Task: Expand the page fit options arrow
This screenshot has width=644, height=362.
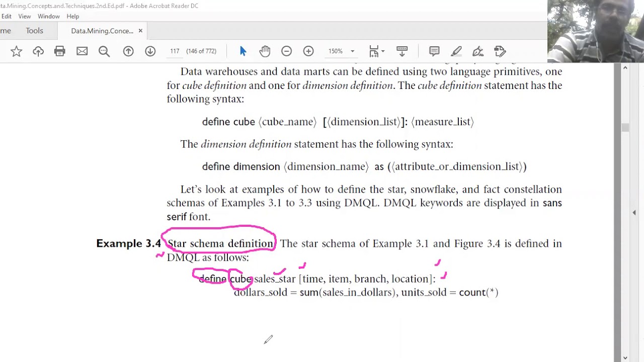Action: 383,51
